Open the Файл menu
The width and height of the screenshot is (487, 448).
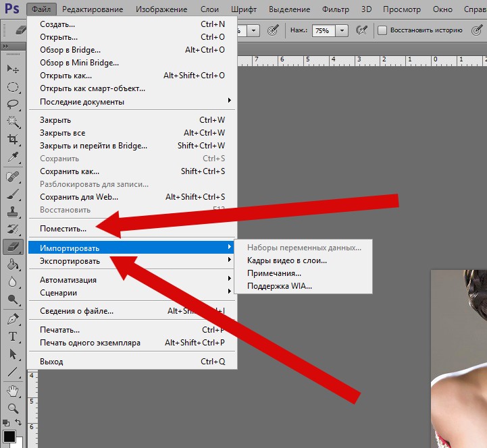pos(41,9)
